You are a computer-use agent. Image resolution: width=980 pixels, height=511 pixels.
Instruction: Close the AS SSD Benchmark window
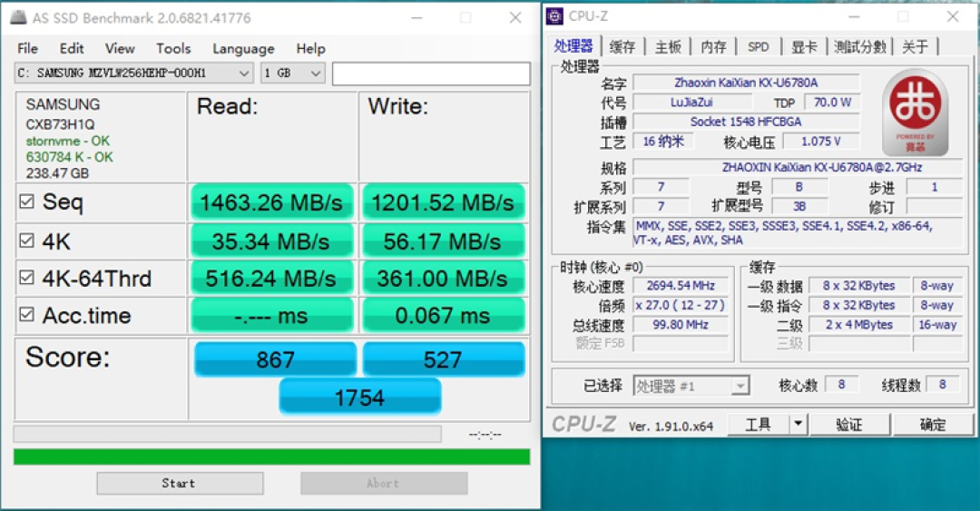click(515, 17)
